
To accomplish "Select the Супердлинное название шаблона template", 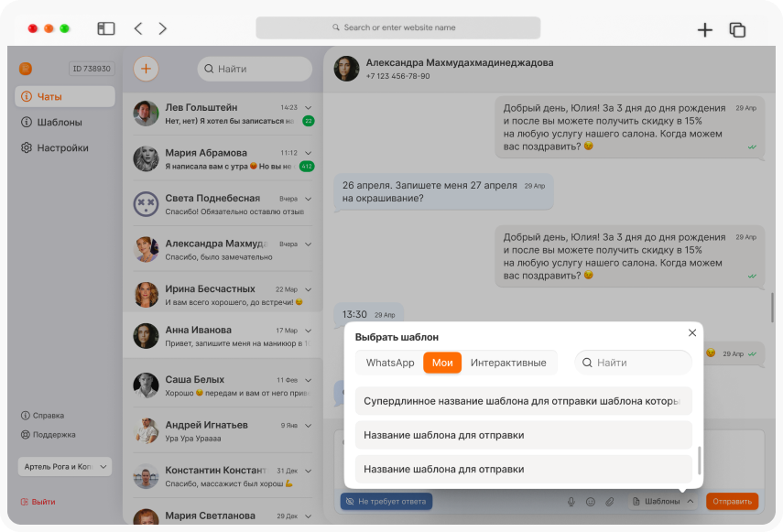I will click(523, 401).
